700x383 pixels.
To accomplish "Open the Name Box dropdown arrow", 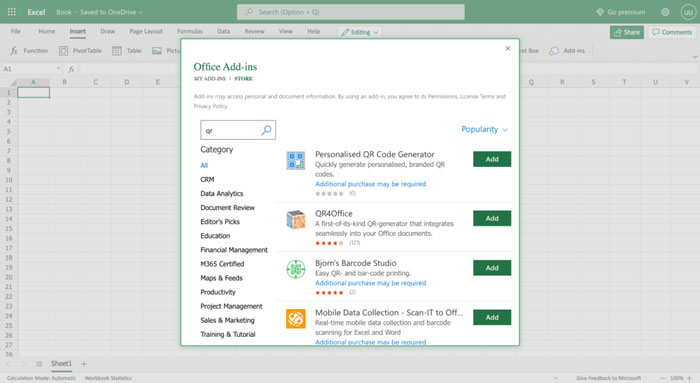I will pyautogui.click(x=58, y=69).
